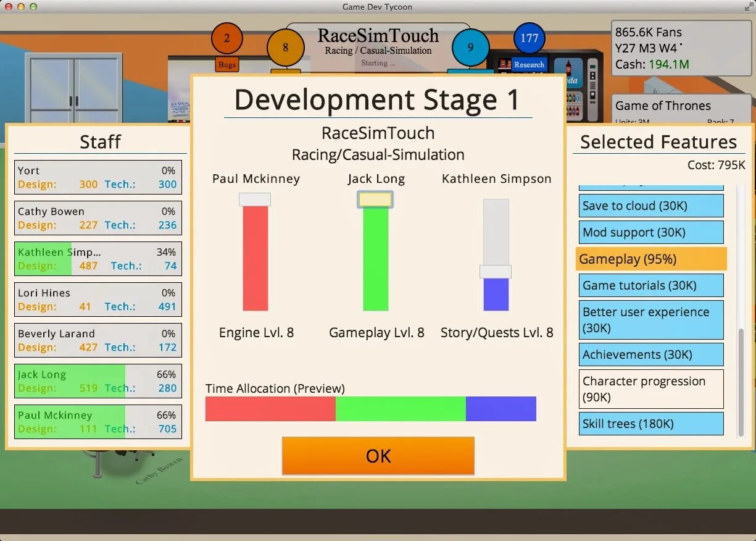
Task: Select staff member Kathleen Simpson in Staff list
Action: coord(98,259)
